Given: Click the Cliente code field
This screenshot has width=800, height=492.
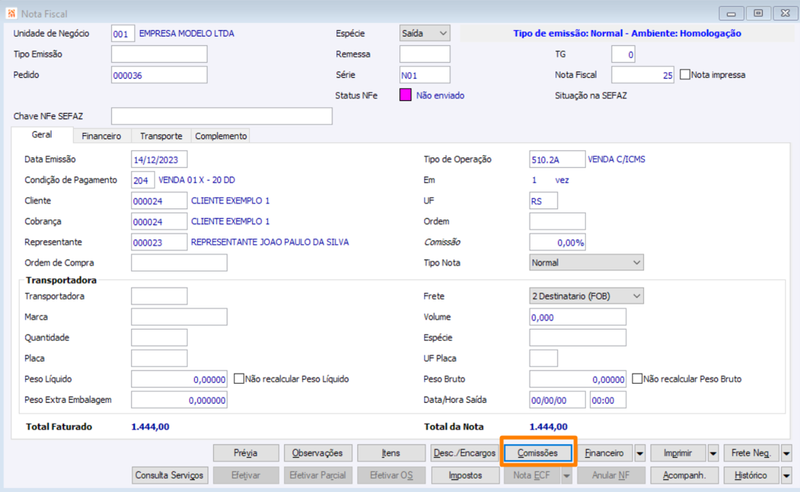Looking at the screenshot, I should click(x=159, y=201).
